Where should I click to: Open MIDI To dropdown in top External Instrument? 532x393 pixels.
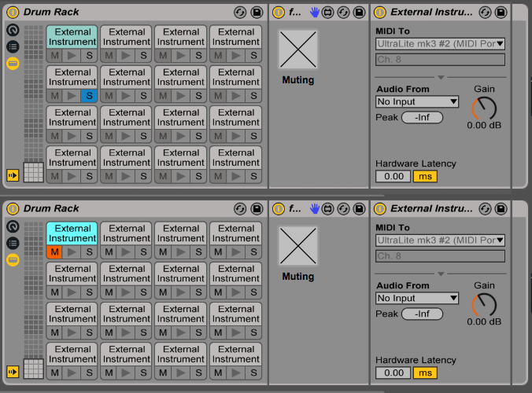tap(440, 43)
